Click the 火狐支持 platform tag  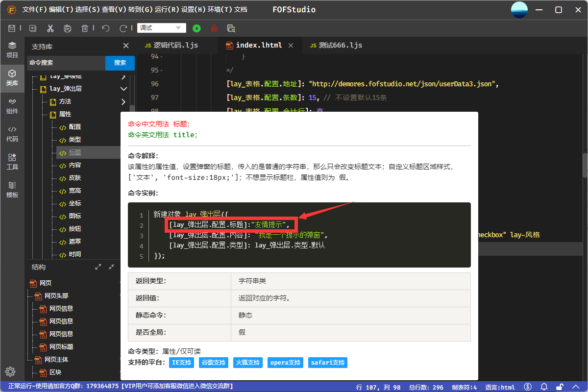coord(248,363)
